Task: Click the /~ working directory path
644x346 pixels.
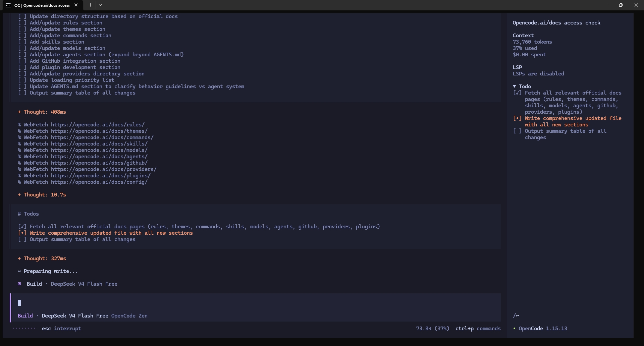Action: [x=516, y=316]
